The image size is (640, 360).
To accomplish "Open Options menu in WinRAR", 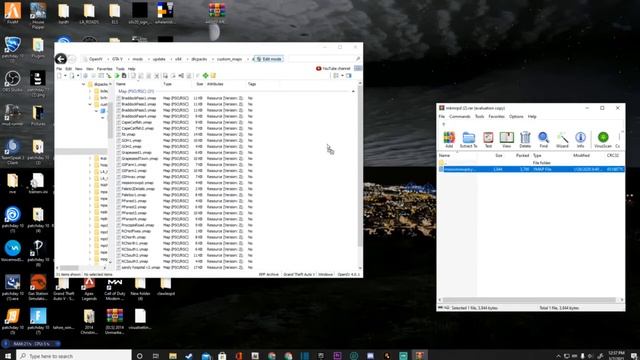I will [516, 117].
